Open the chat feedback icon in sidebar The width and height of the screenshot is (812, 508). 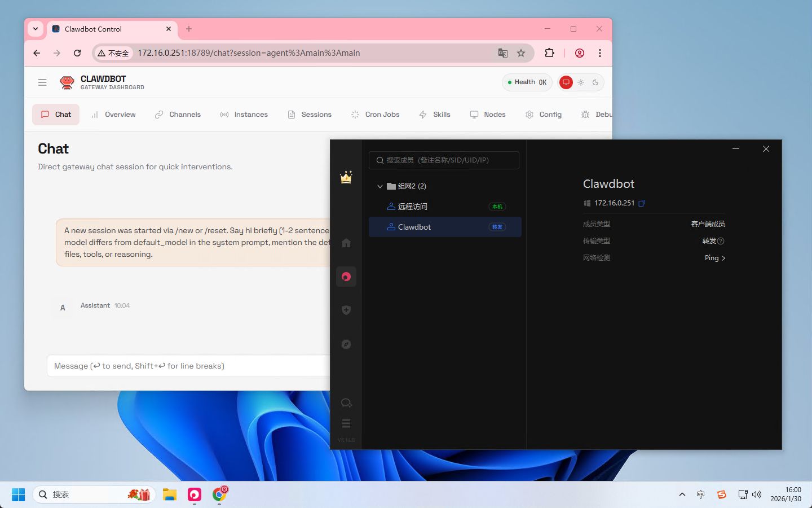coord(346,403)
